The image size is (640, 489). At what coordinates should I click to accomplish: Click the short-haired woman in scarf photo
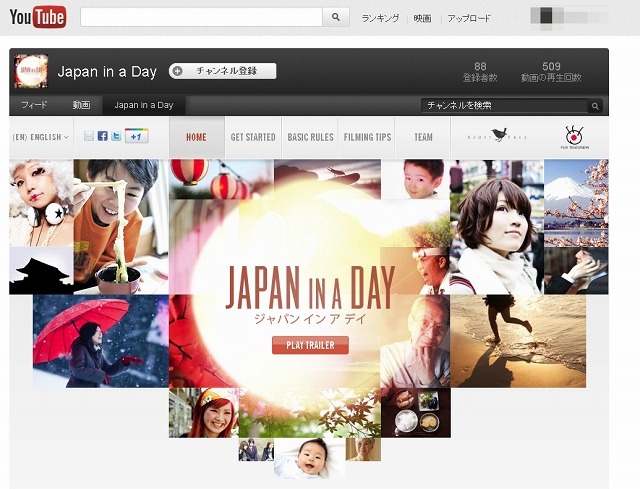[497, 227]
